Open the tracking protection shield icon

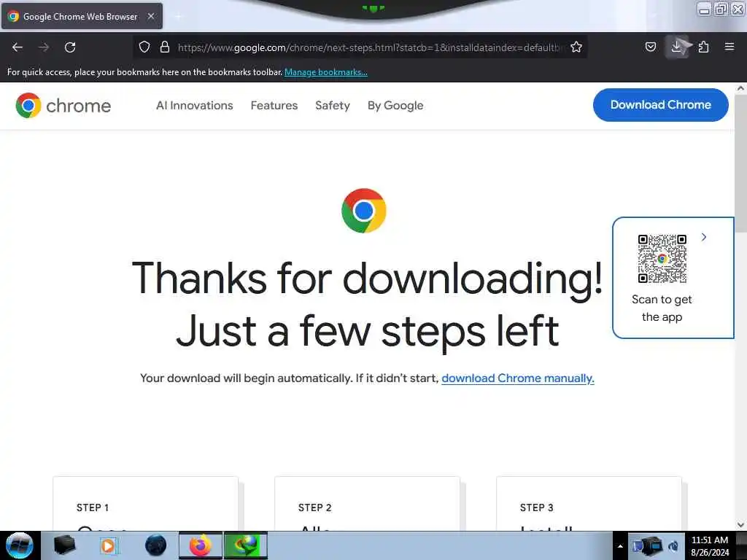tap(144, 47)
